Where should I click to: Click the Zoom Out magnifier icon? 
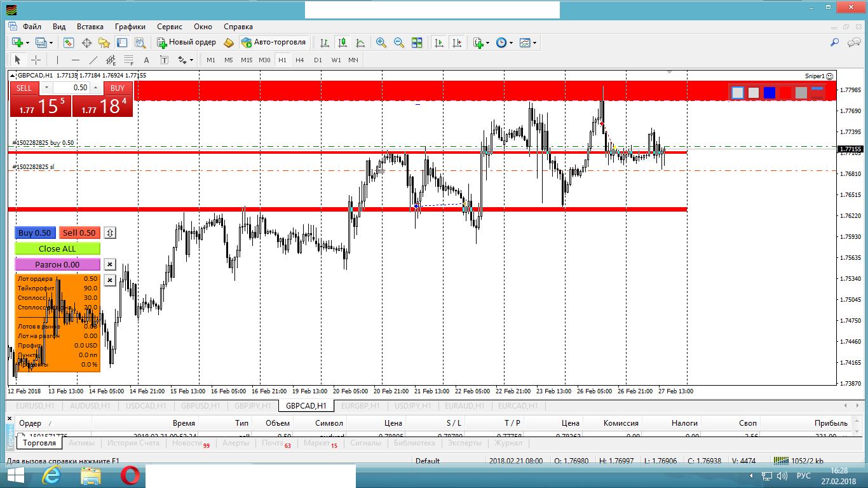[399, 43]
